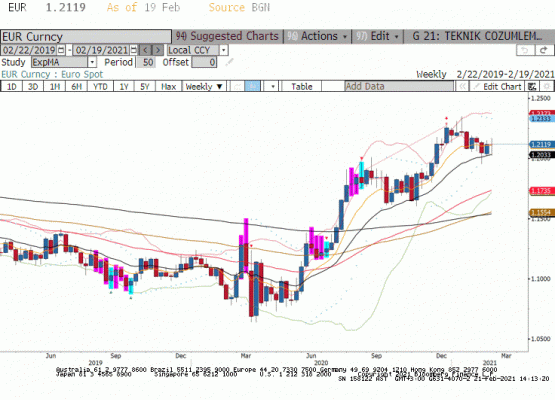
Task: Open the end date calendar picker
Action: (x=134, y=50)
